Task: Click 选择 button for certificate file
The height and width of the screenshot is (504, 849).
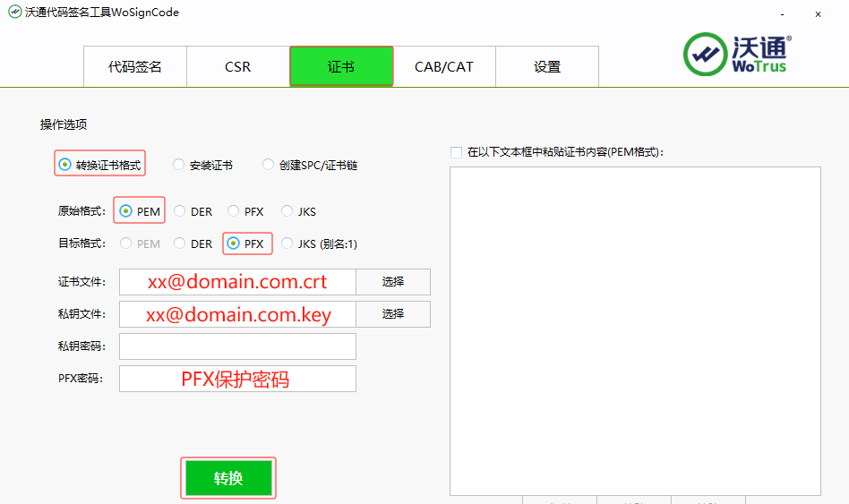Action: click(393, 282)
